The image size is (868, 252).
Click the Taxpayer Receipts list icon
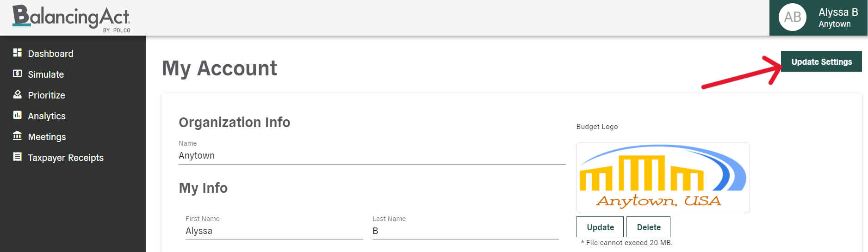point(18,157)
